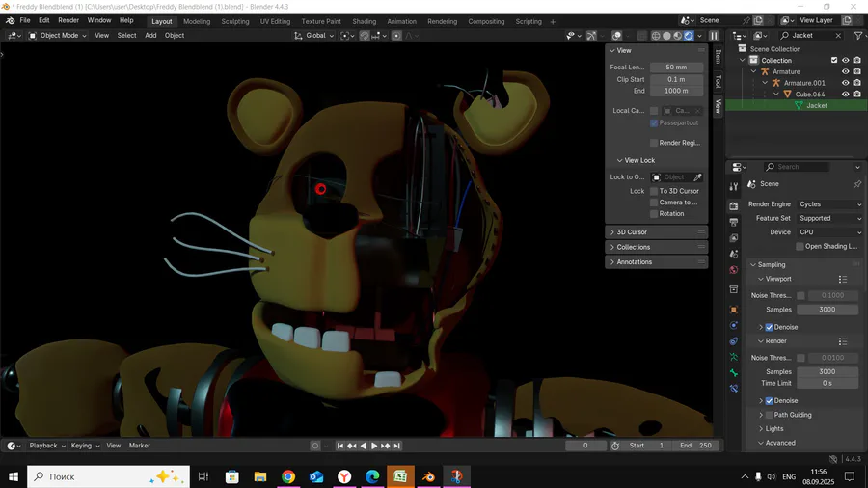
Task: Open the Render properties tab
Action: (734, 205)
